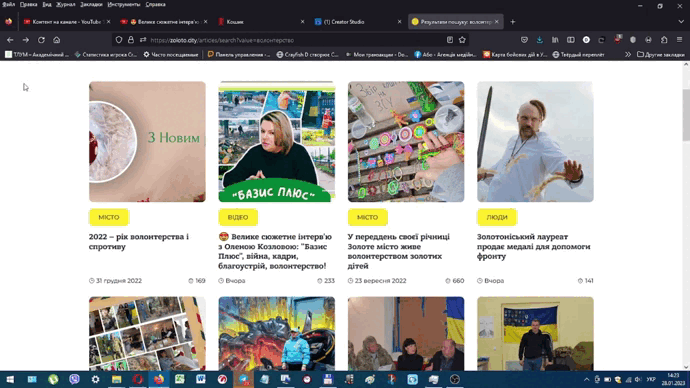The image size is (690, 388).
Task: Open the Твёрдый переплёт bookmark
Action: (578, 55)
